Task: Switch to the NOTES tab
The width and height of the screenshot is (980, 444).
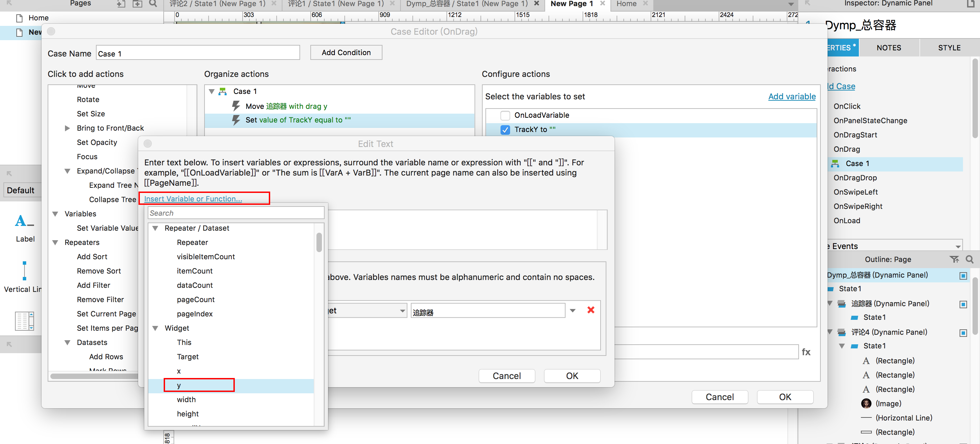Action: tap(888, 48)
